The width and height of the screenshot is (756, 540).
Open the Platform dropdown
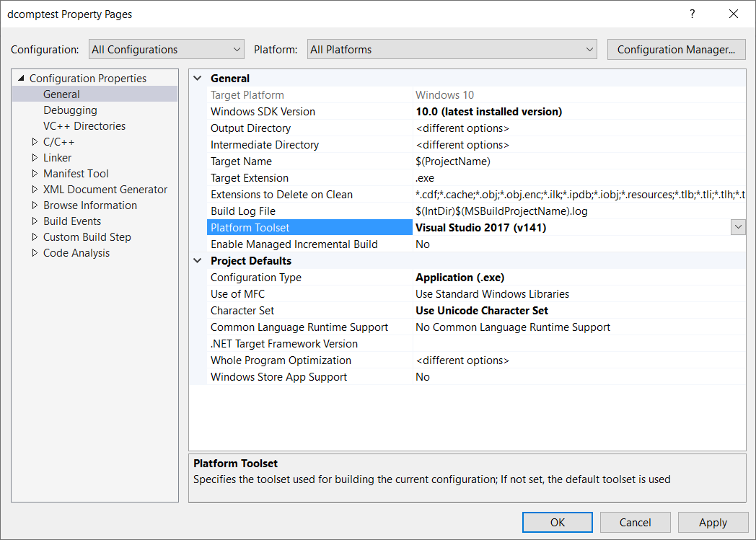[x=452, y=50]
